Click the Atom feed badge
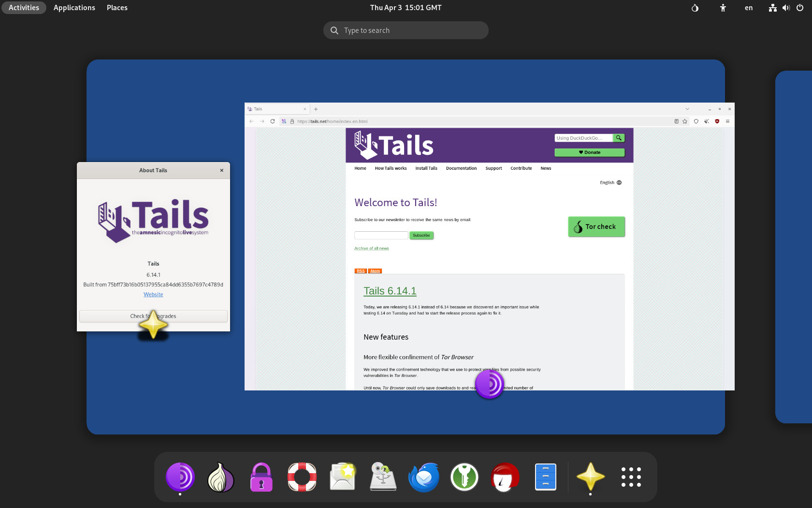The image size is (812, 508). pos(375,271)
